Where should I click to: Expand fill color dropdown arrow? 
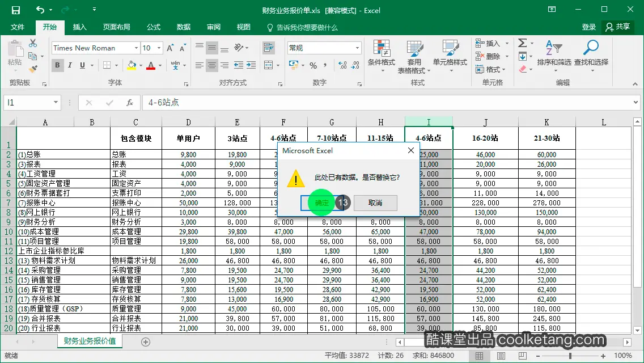(x=141, y=65)
